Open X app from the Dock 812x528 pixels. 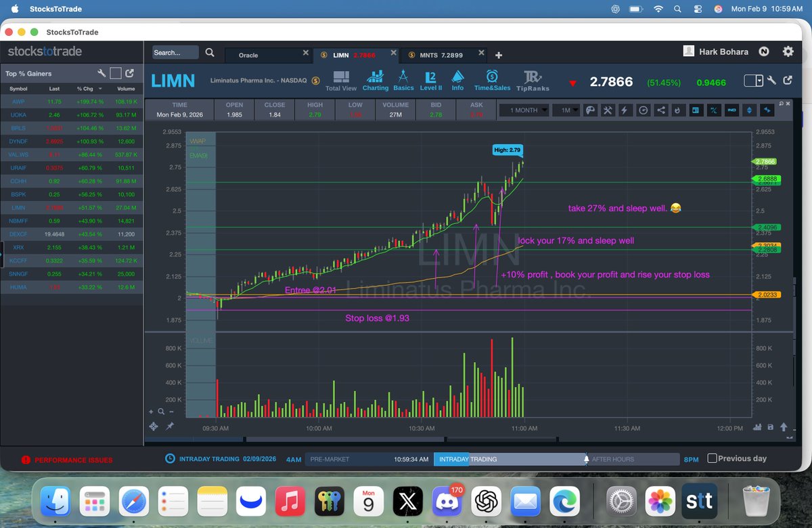[x=409, y=502]
